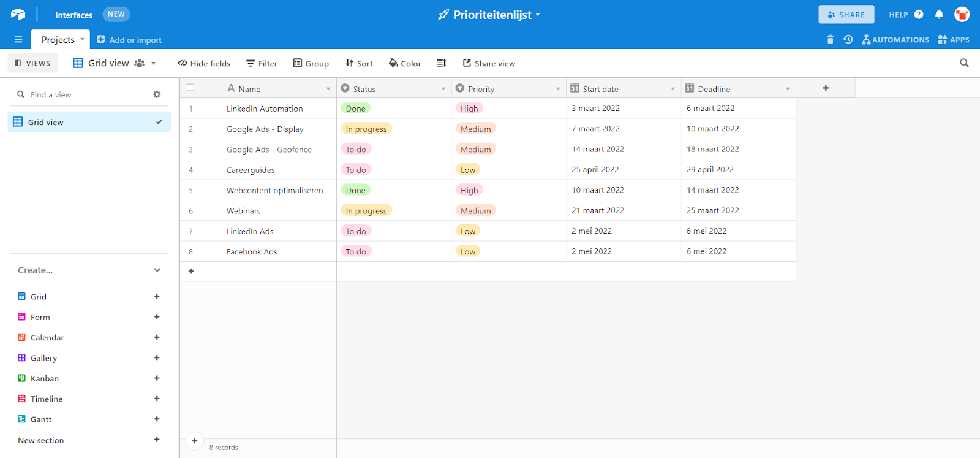Add a new Timeline view
The height and width of the screenshot is (458, 980).
pos(157,399)
